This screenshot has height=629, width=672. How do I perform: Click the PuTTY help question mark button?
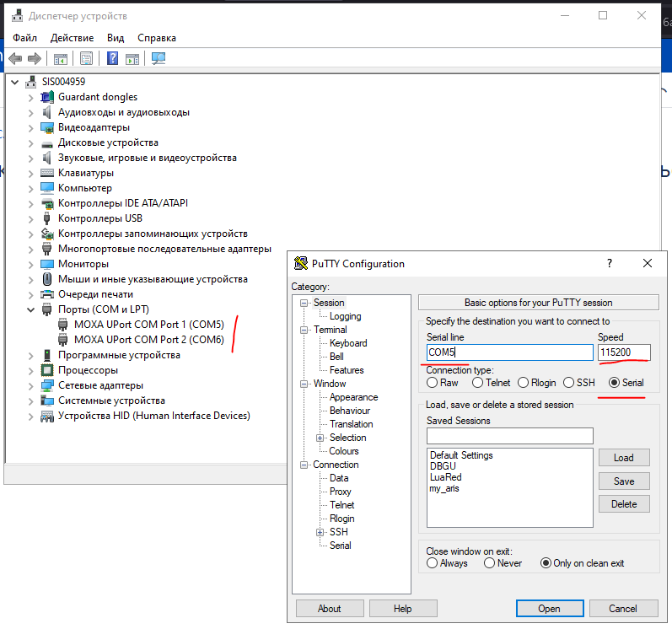pyautogui.click(x=610, y=263)
